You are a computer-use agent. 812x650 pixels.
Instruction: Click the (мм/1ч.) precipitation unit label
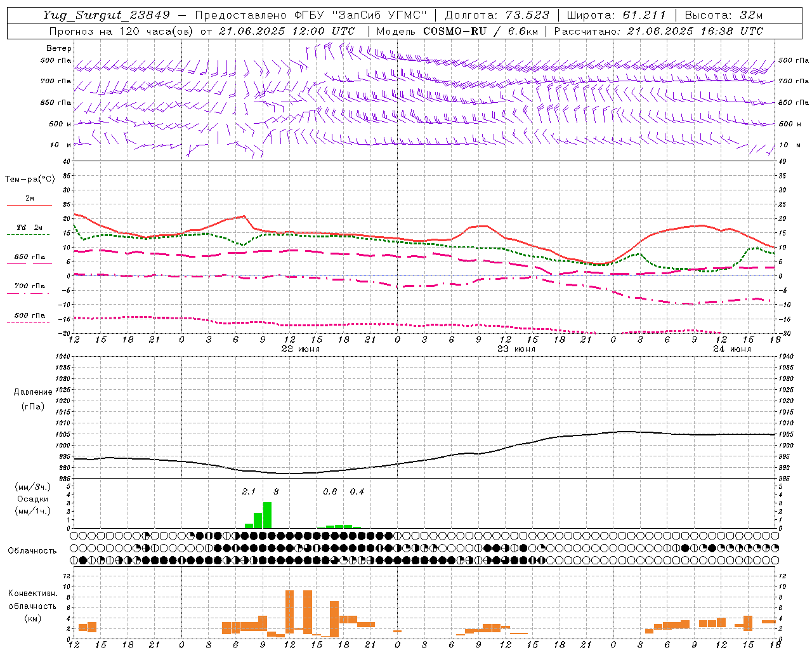(x=33, y=511)
